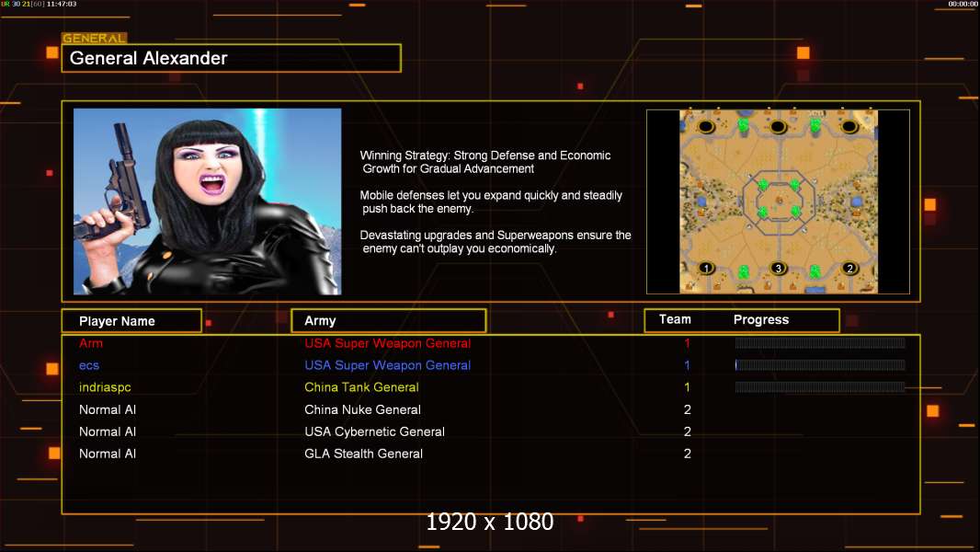This screenshot has width=980, height=552.
Task: Click the Army column header
Action: click(x=389, y=321)
